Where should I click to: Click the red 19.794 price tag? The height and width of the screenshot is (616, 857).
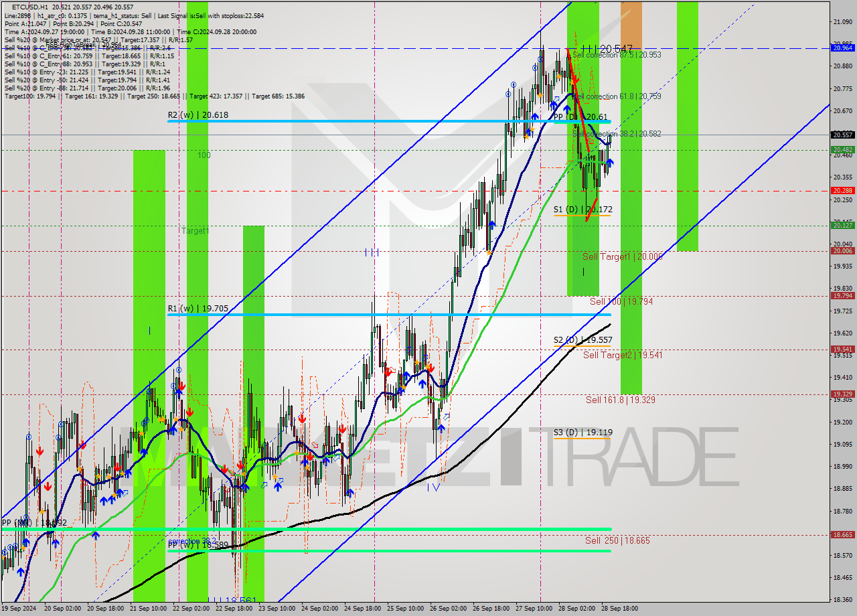[x=842, y=295]
